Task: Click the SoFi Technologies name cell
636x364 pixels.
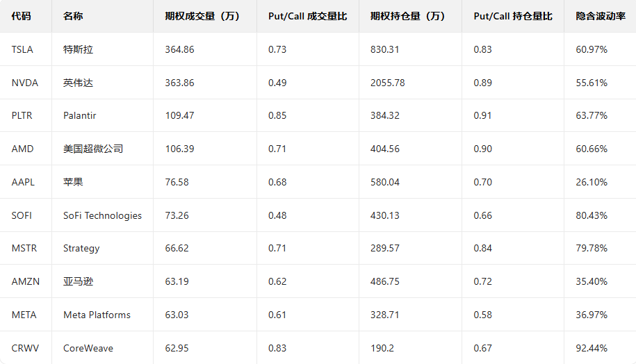Action: tap(102, 215)
